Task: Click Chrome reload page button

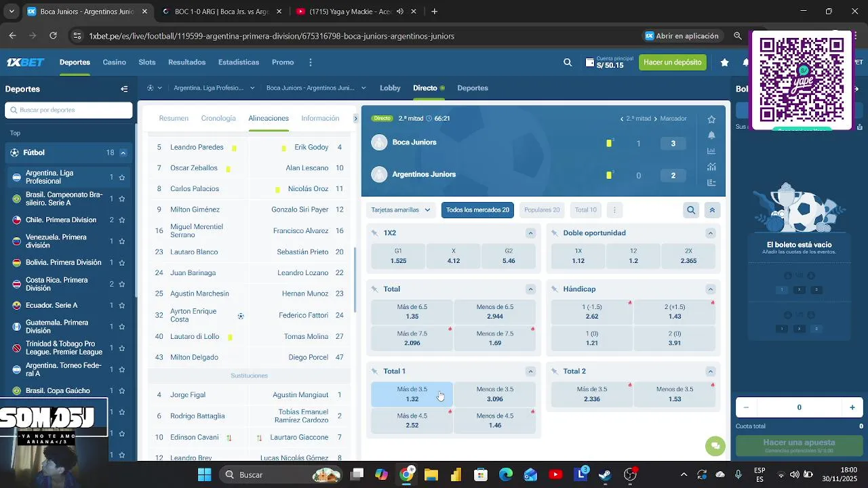Action: [53, 36]
